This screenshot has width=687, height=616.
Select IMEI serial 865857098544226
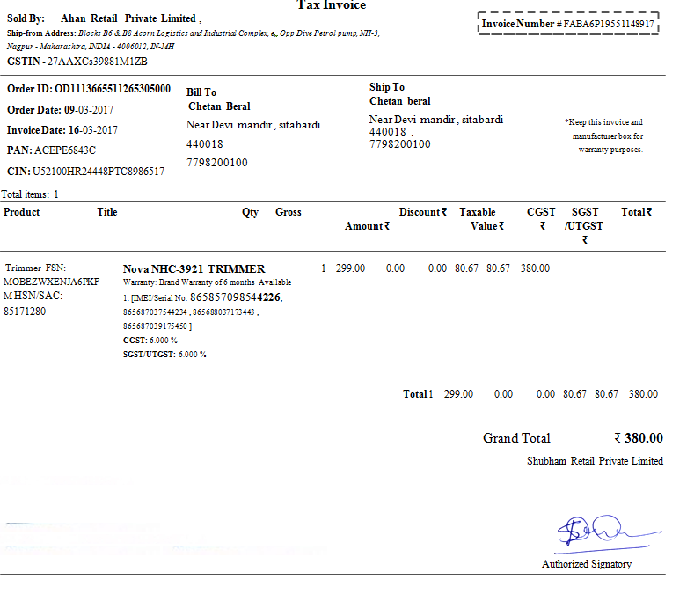pyautogui.click(x=236, y=297)
